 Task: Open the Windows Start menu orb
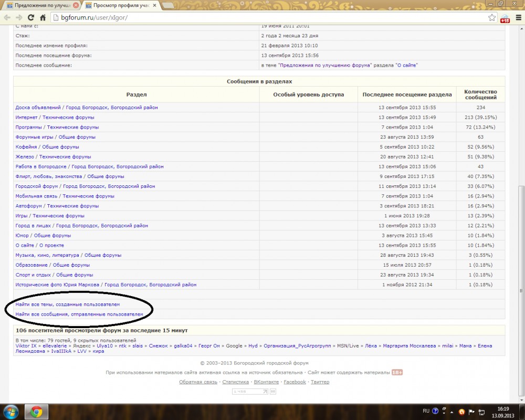pyautogui.click(x=10, y=412)
